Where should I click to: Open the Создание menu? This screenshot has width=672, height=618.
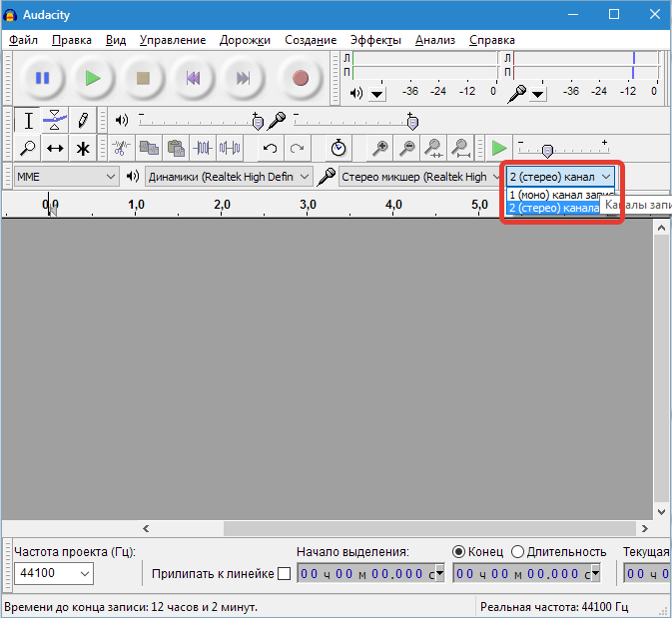click(311, 40)
